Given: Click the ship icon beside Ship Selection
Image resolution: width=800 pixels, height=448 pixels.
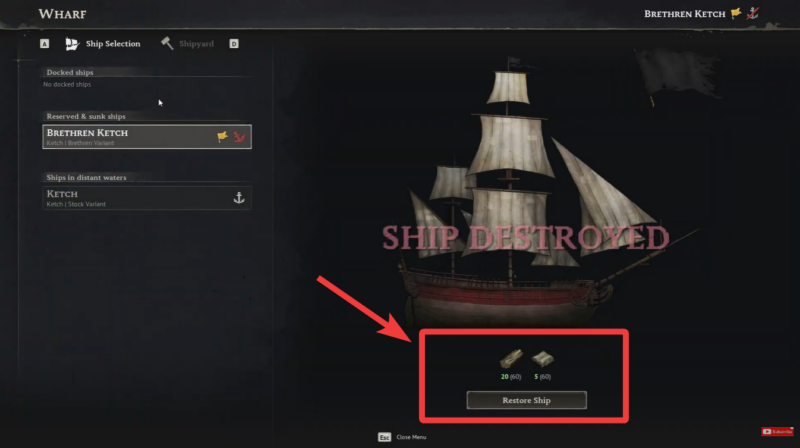Looking at the screenshot, I should (72, 44).
